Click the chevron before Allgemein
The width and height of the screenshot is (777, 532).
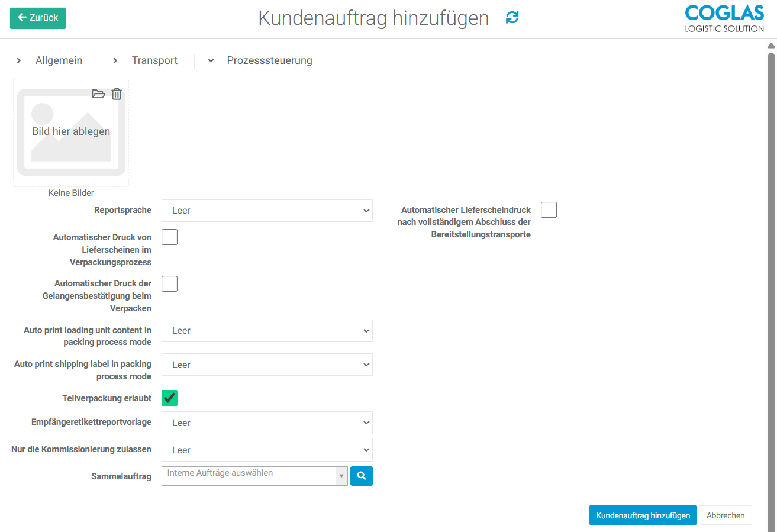(18, 60)
